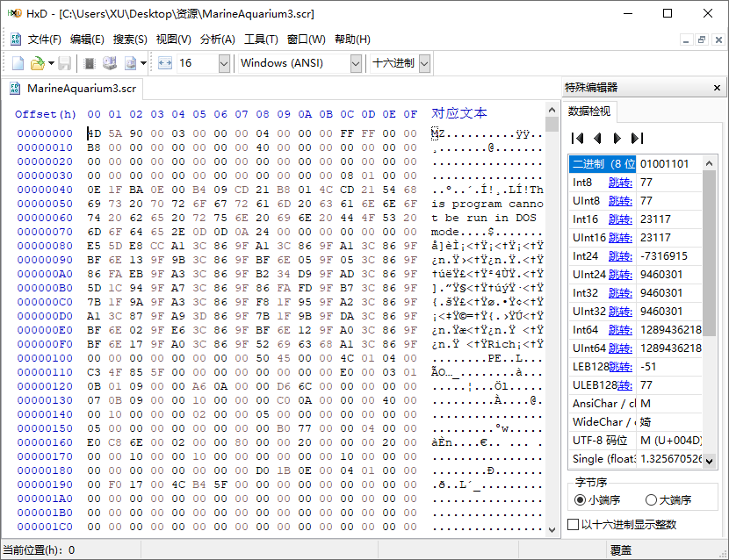Screen dimensions: 729x560
Task: Click the UInt32 value 9460301
Action: coord(661,312)
